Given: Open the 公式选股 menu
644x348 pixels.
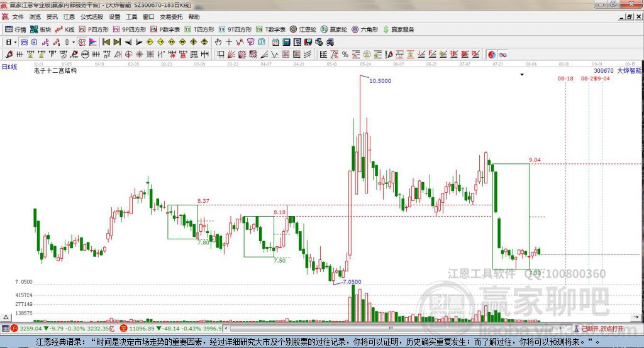Looking at the screenshot, I should (92, 17).
